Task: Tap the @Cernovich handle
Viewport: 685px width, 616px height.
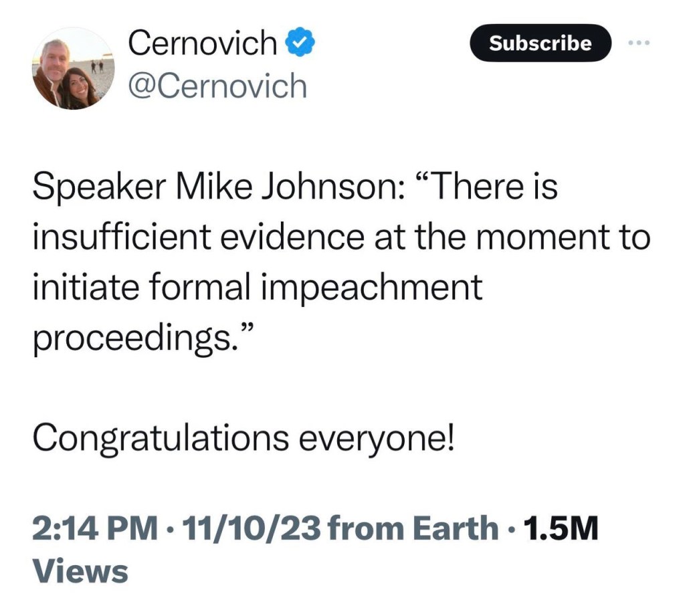Action: coord(217,86)
